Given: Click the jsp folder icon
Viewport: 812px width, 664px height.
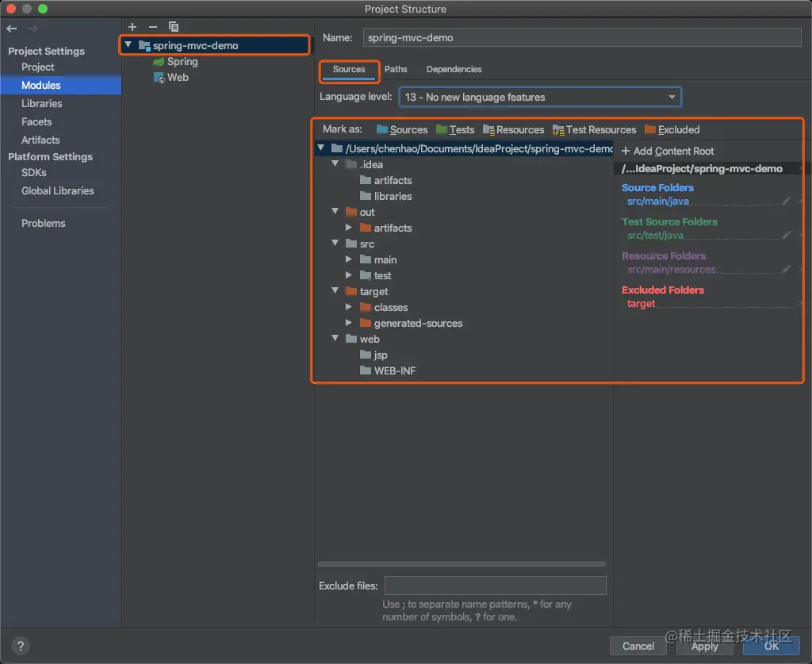Looking at the screenshot, I should (366, 355).
